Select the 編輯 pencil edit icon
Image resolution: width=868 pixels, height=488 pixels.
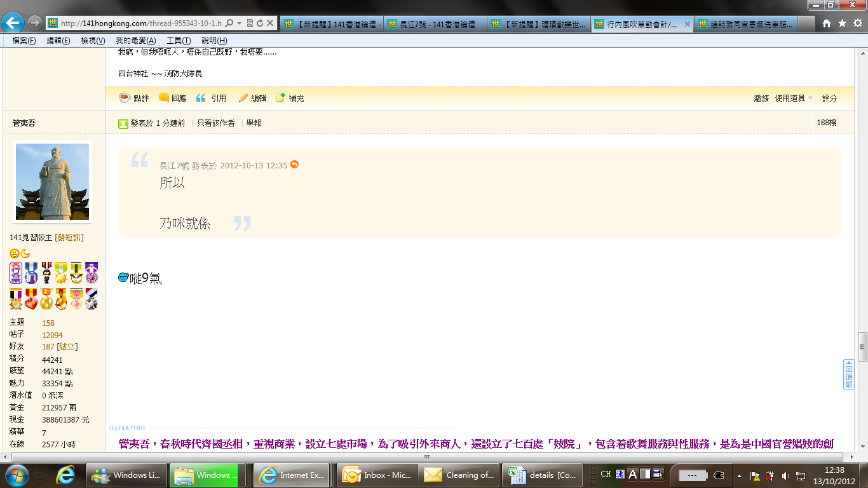(x=243, y=98)
